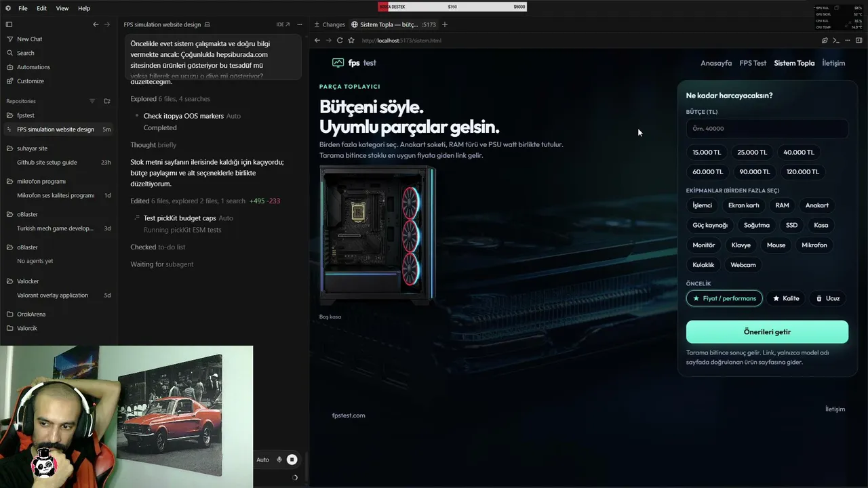Open the Auto mode dropdown in chat

(x=262, y=460)
